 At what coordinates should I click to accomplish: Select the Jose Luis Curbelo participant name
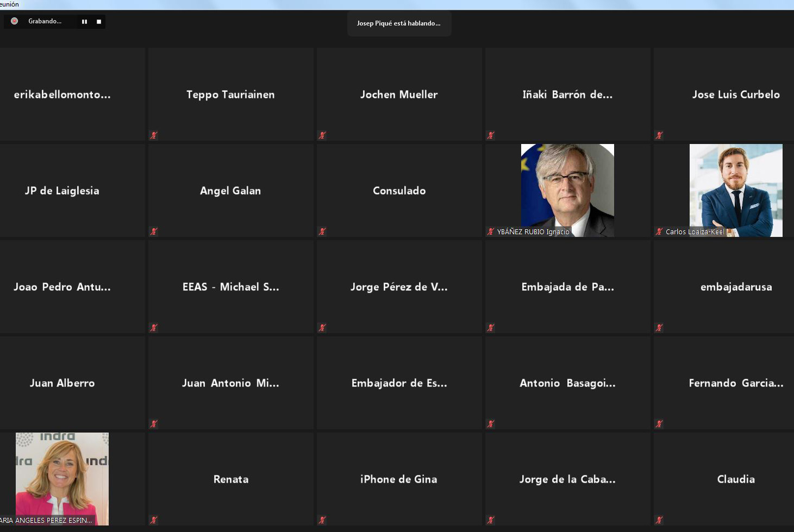click(x=736, y=95)
